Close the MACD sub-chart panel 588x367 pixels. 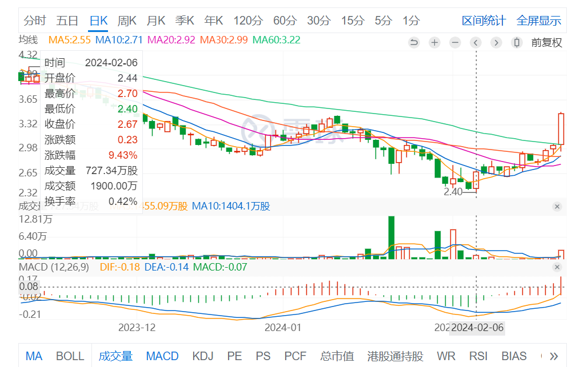tap(557, 267)
